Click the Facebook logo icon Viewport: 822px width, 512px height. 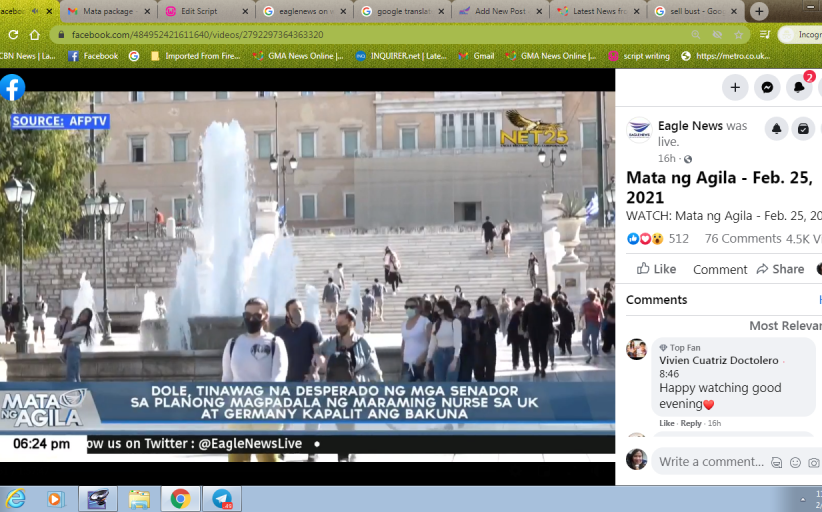tap(12, 88)
